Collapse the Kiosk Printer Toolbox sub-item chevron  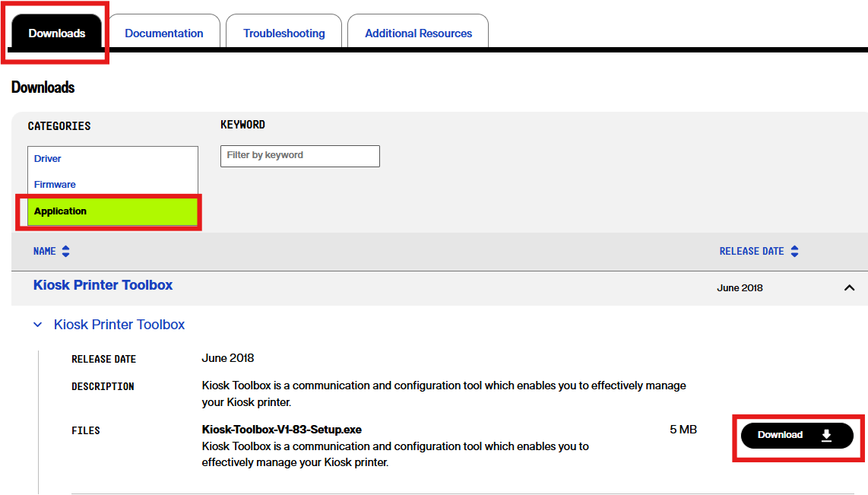click(38, 325)
